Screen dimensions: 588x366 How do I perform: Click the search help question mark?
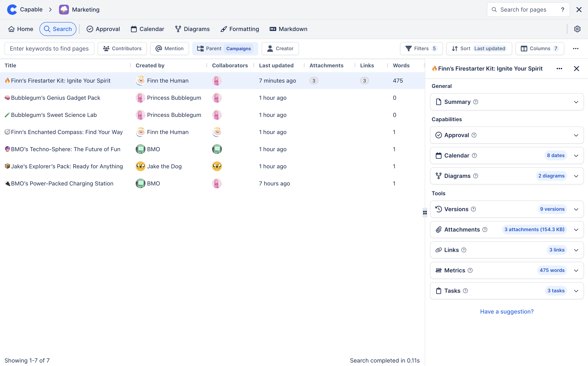pyautogui.click(x=562, y=10)
